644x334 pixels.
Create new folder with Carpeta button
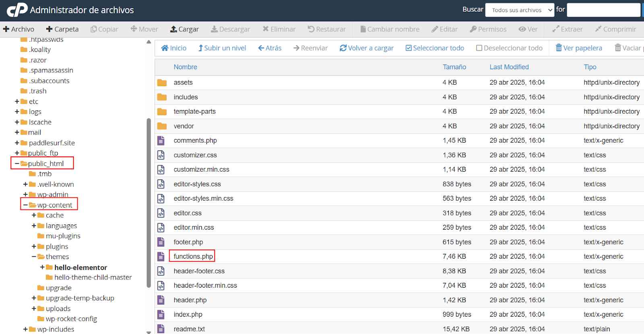coord(62,29)
